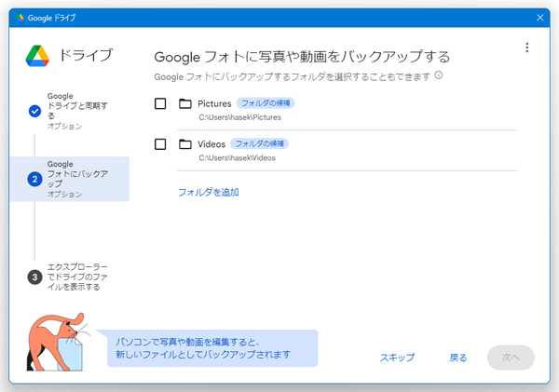The image size is (559, 392).
Task: Click the cat illustration at bottom left
Action: 57,342
